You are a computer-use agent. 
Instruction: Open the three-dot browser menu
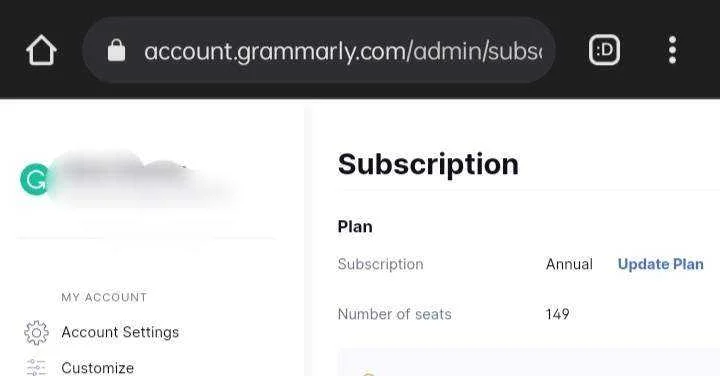coord(672,50)
